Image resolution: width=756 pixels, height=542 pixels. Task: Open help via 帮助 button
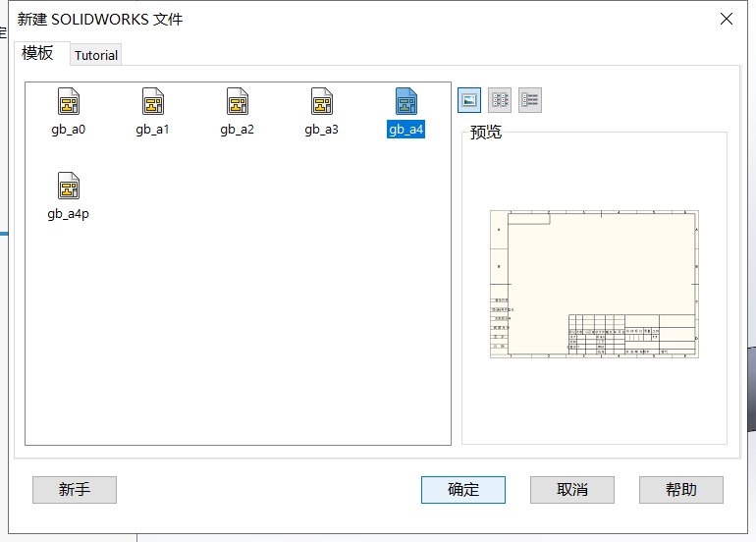[680, 490]
